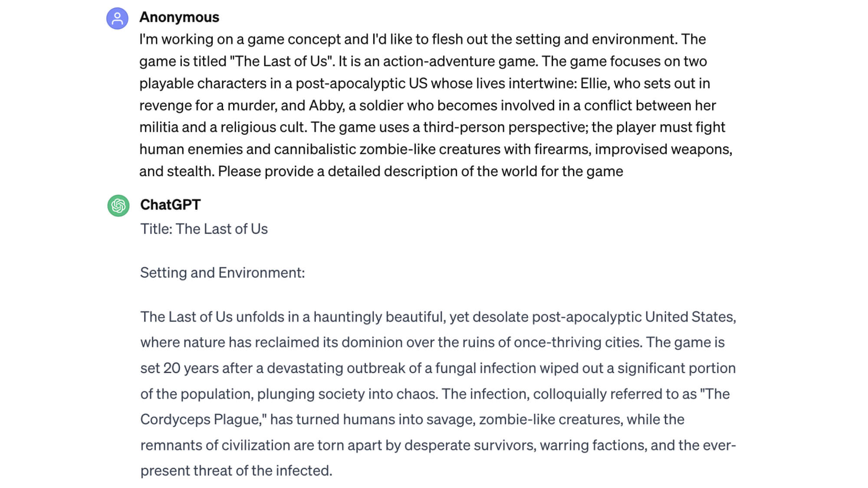This screenshot has height=488, width=868.
Task: Click the word "stealth." in the prompt
Action: coord(191,171)
